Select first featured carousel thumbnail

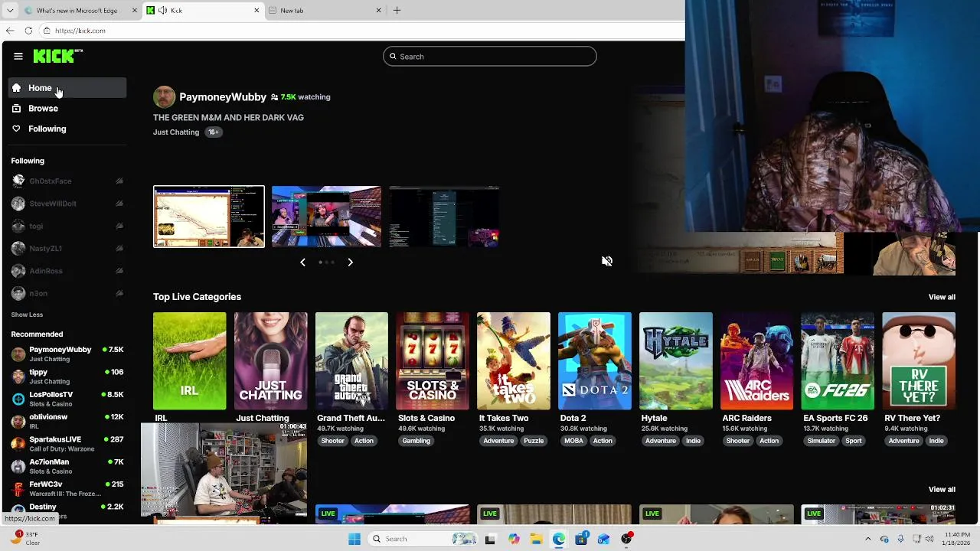209,217
